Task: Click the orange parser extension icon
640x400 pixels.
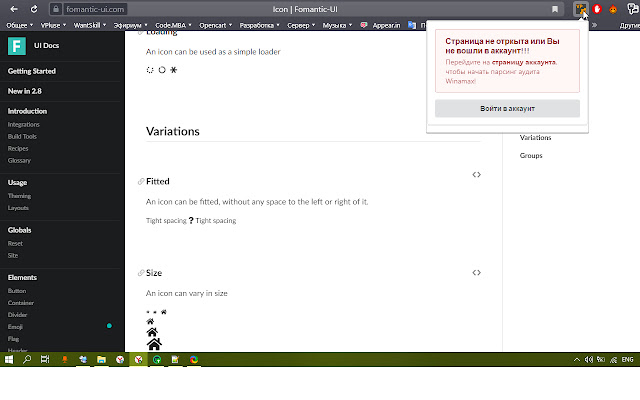Action: point(580,9)
